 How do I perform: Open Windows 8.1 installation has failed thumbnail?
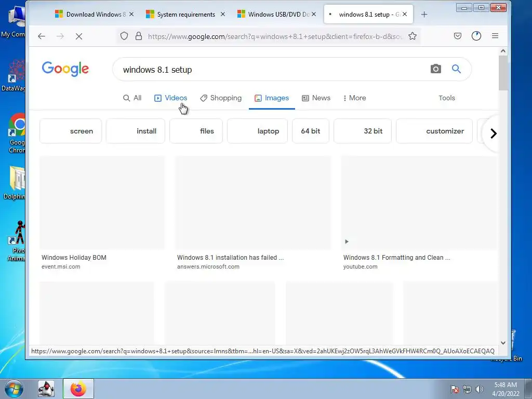[253, 203]
